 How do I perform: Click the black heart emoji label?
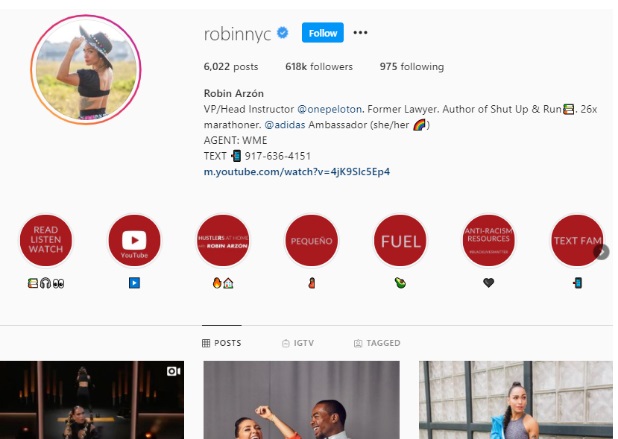(489, 283)
